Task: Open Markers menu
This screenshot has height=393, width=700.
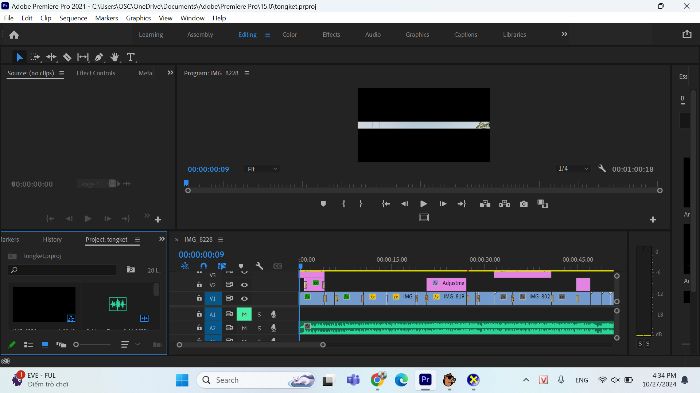Action: pyautogui.click(x=107, y=18)
